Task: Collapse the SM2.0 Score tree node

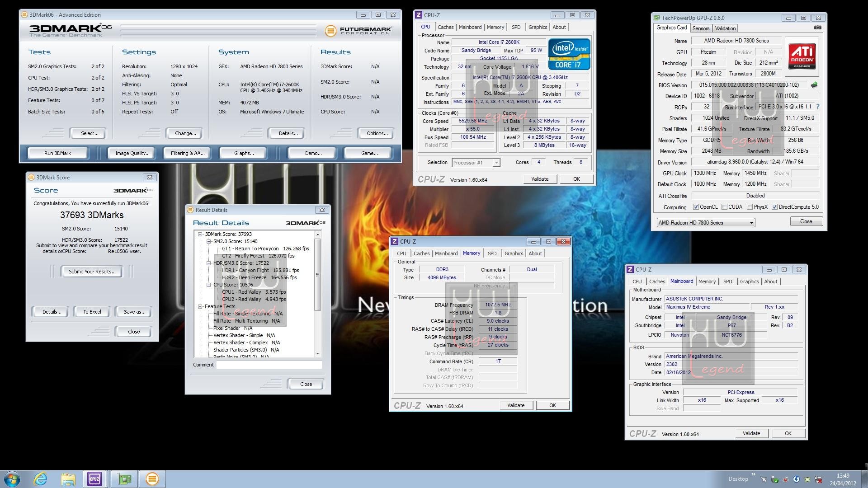Action: pos(209,241)
